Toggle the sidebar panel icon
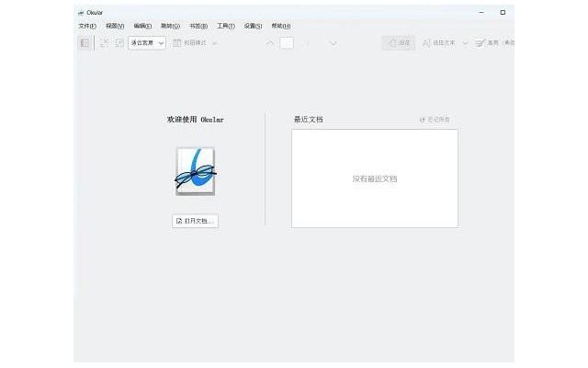 click(85, 43)
